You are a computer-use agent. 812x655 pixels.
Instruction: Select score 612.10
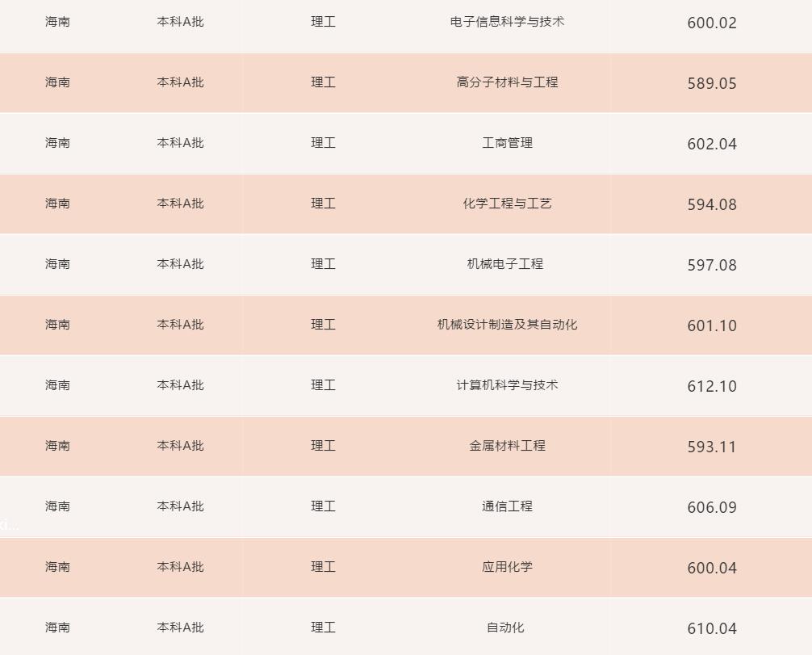tap(712, 387)
